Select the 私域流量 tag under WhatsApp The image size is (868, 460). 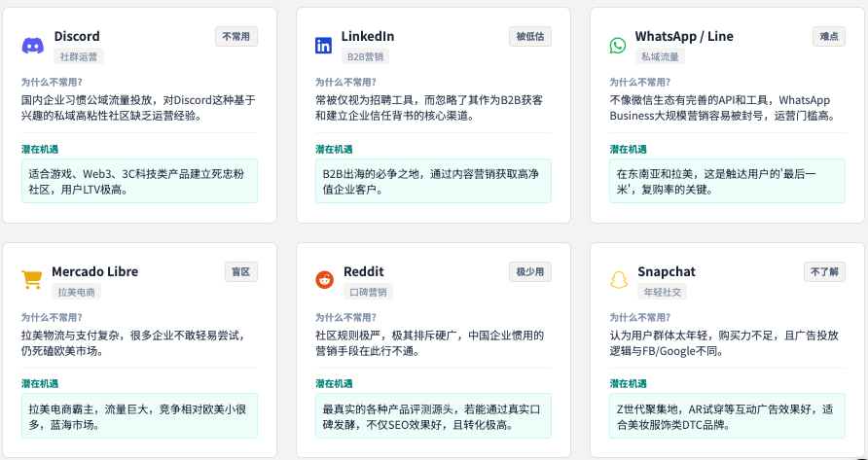tap(660, 56)
